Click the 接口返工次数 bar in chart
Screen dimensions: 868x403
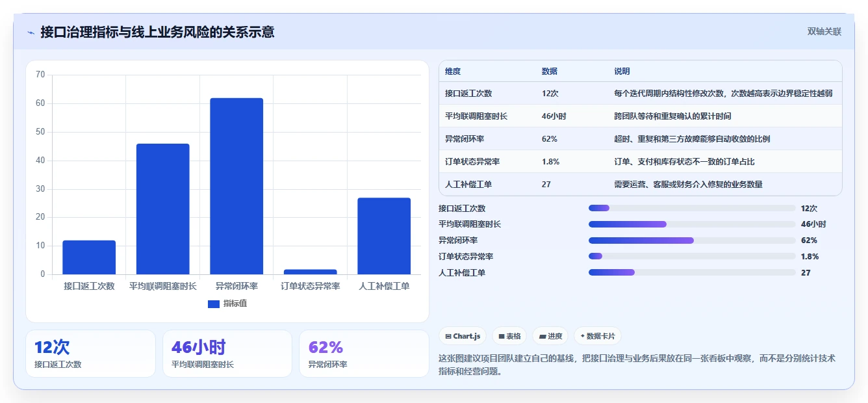pos(89,257)
